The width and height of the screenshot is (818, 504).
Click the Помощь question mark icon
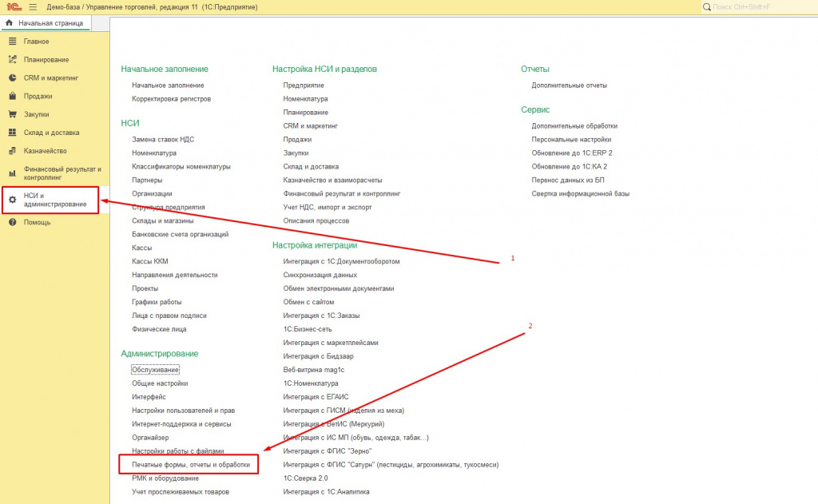click(x=13, y=222)
